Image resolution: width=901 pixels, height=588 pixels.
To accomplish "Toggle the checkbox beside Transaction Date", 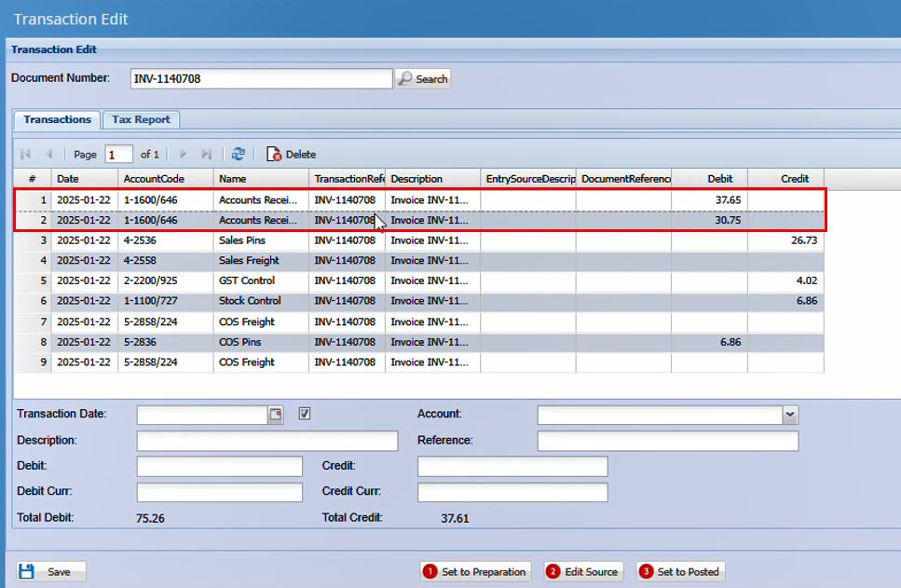I will click(x=305, y=414).
